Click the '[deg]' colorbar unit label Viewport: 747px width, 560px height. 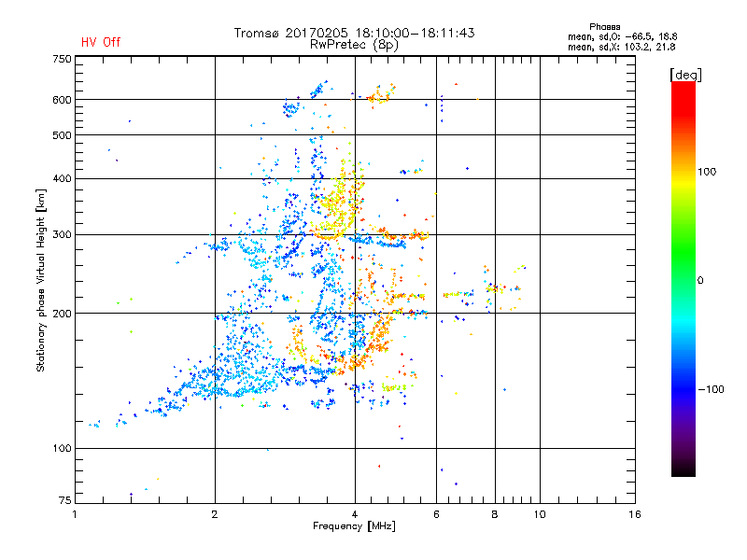(x=685, y=75)
